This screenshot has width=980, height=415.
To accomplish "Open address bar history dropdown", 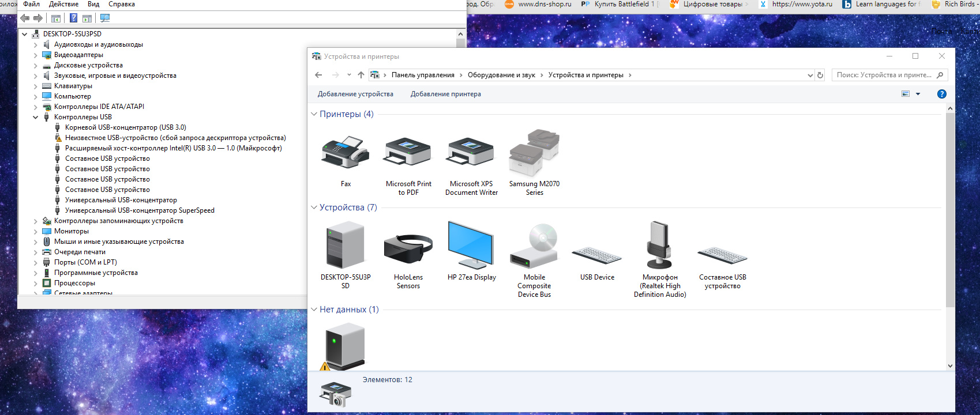I will tap(810, 75).
